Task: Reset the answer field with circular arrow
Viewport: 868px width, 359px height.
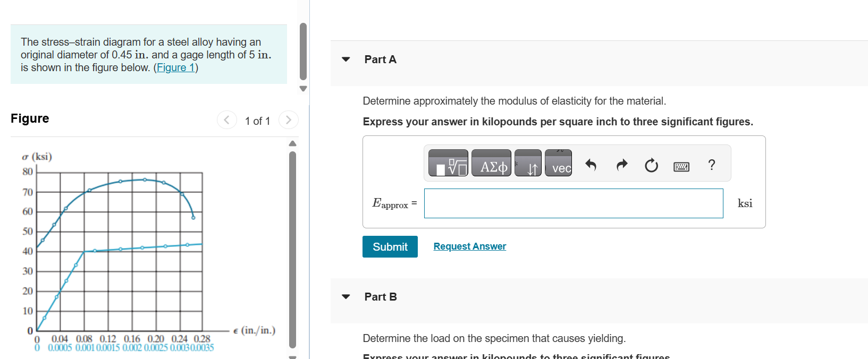Action: (651, 166)
